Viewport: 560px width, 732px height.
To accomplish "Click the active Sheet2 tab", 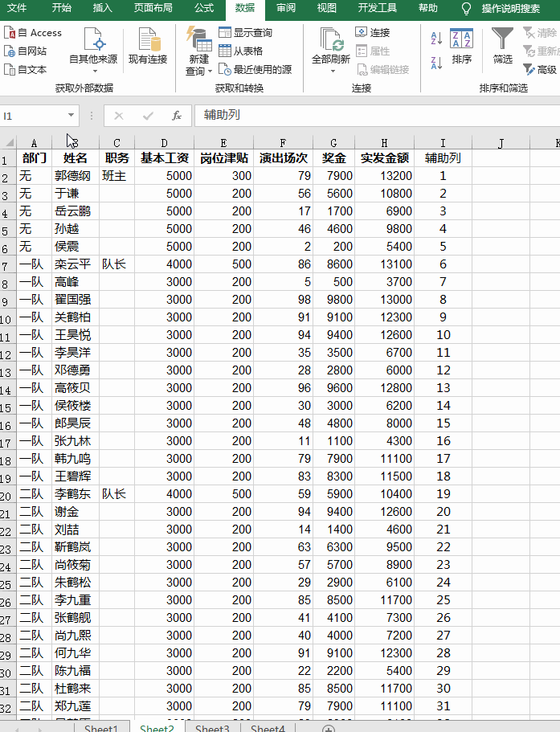I will tap(157, 727).
